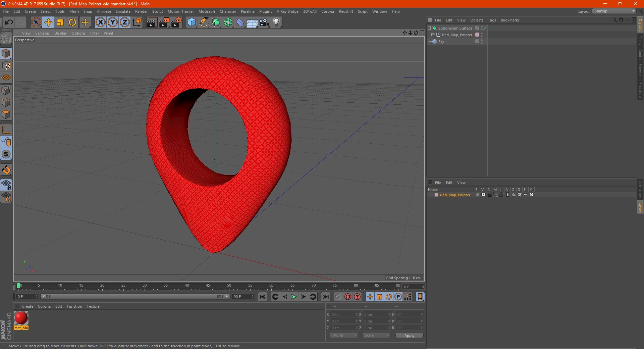644x349 pixels.
Task: Select the Live Selection tool
Action: pyautogui.click(x=36, y=22)
